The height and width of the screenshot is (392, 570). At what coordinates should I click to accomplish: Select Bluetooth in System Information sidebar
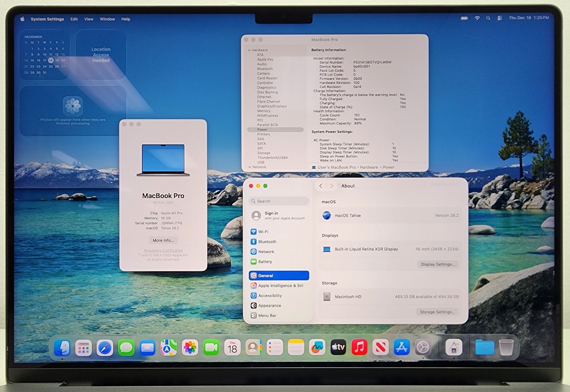coord(265,69)
